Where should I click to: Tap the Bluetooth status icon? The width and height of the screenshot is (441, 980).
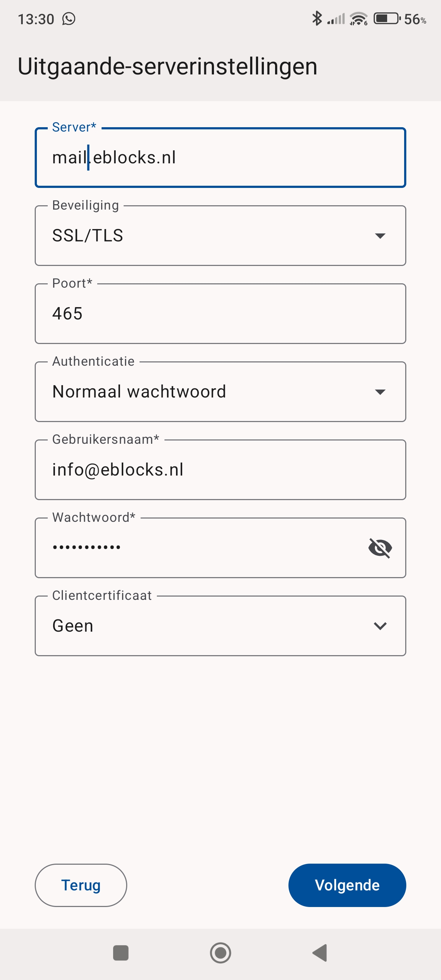point(317,18)
